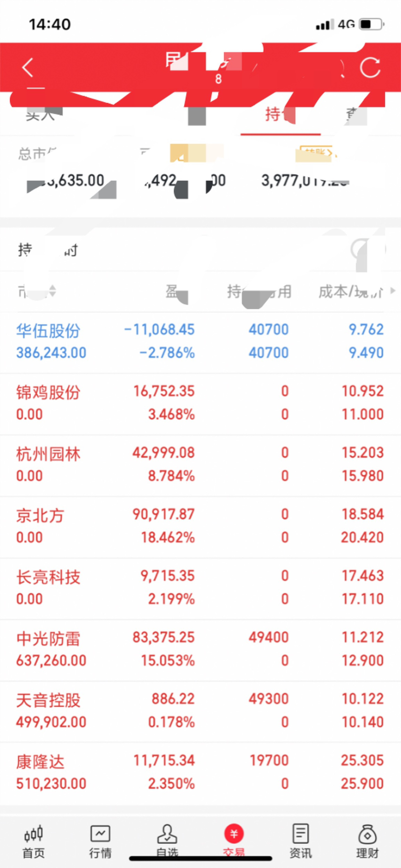Screen dimensions: 401x868
Task: Select percentage 18.462%
Action: (168, 538)
